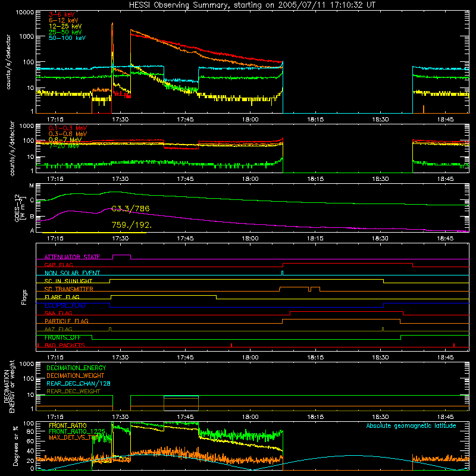Click the 0.8-7 MeV legend label
This screenshot has height=476, width=476.
[x=65, y=140]
